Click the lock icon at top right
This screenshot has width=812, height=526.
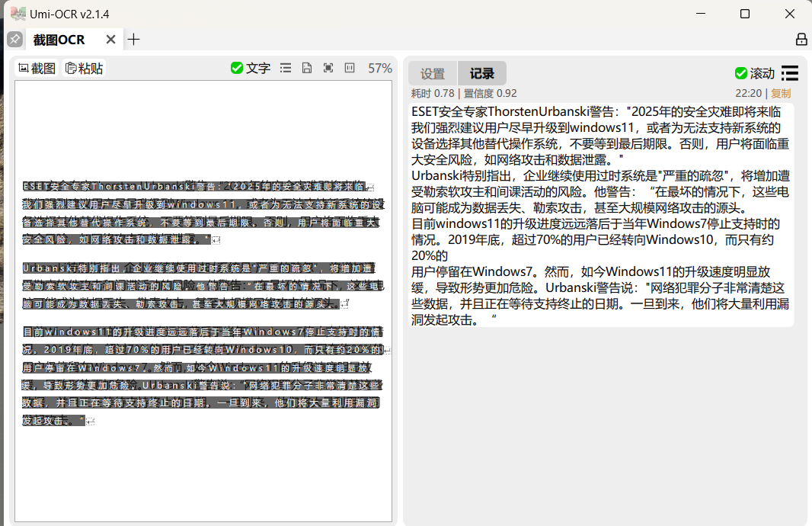pos(801,40)
